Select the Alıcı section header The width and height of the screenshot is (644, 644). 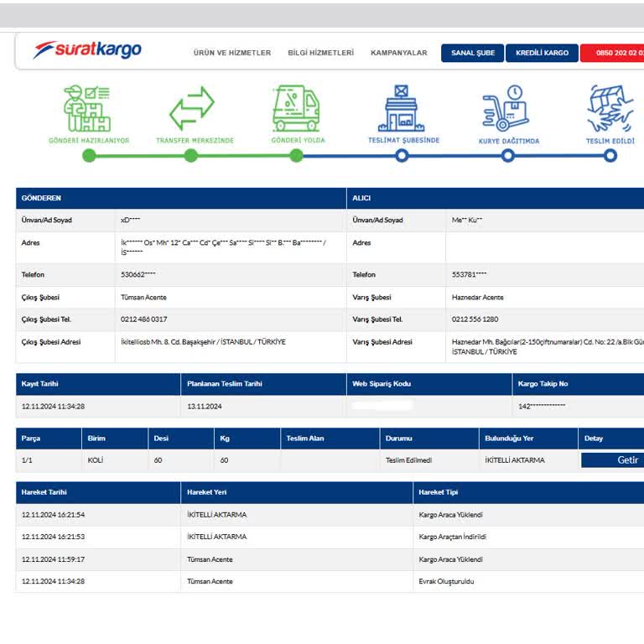pyautogui.click(x=496, y=198)
